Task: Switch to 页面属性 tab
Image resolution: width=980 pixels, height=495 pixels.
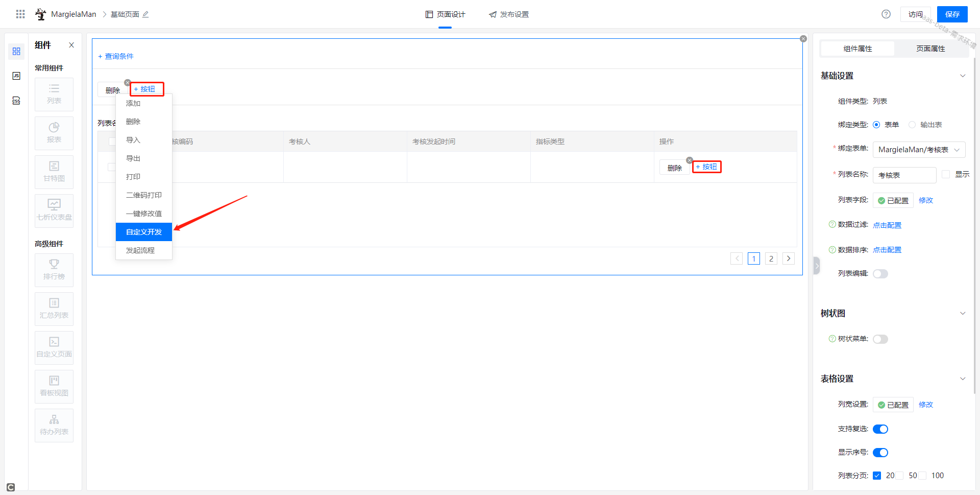Action: pyautogui.click(x=930, y=49)
